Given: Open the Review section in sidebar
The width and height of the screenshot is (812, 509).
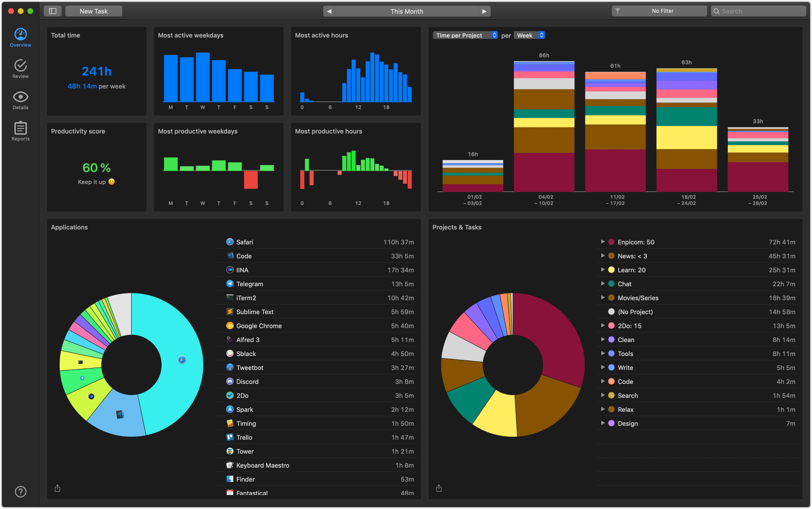Looking at the screenshot, I should click(20, 69).
